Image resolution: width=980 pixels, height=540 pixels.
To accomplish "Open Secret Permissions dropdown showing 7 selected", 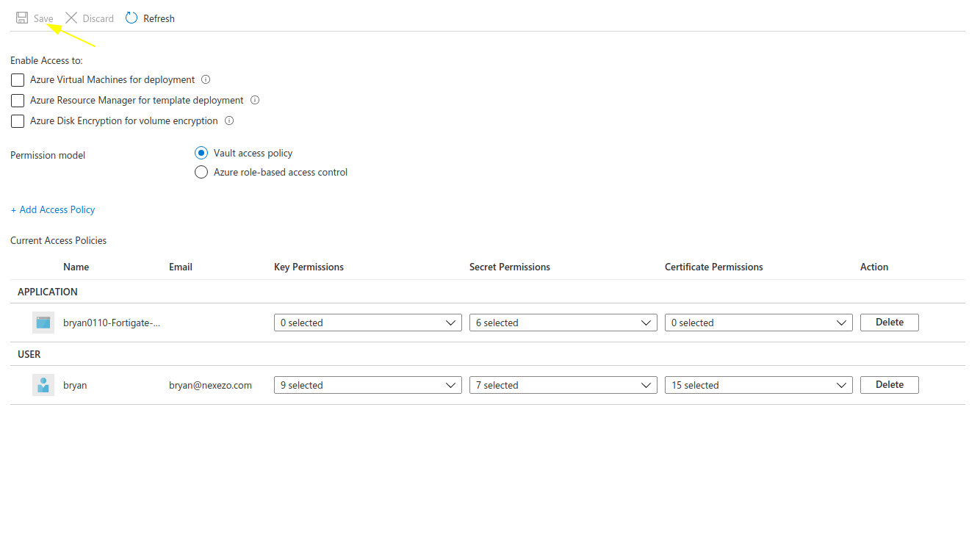I will click(563, 385).
